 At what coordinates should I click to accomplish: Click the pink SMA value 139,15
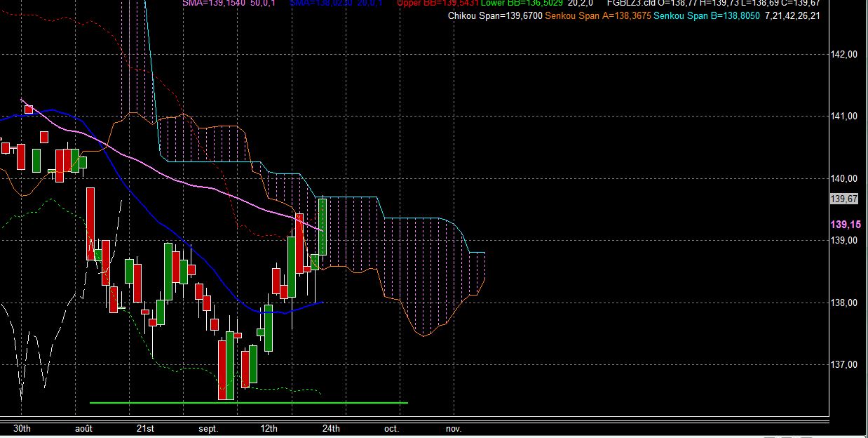(x=845, y=225)
